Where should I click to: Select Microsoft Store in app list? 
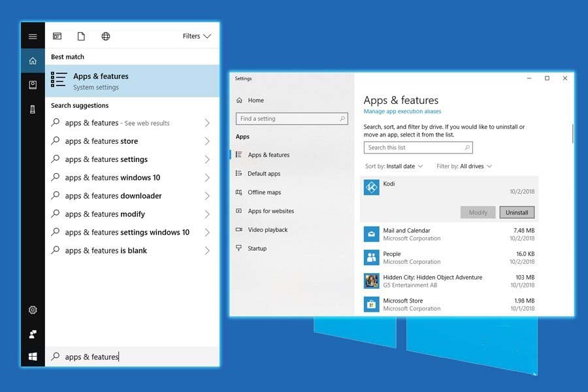(x=449, y=304)
